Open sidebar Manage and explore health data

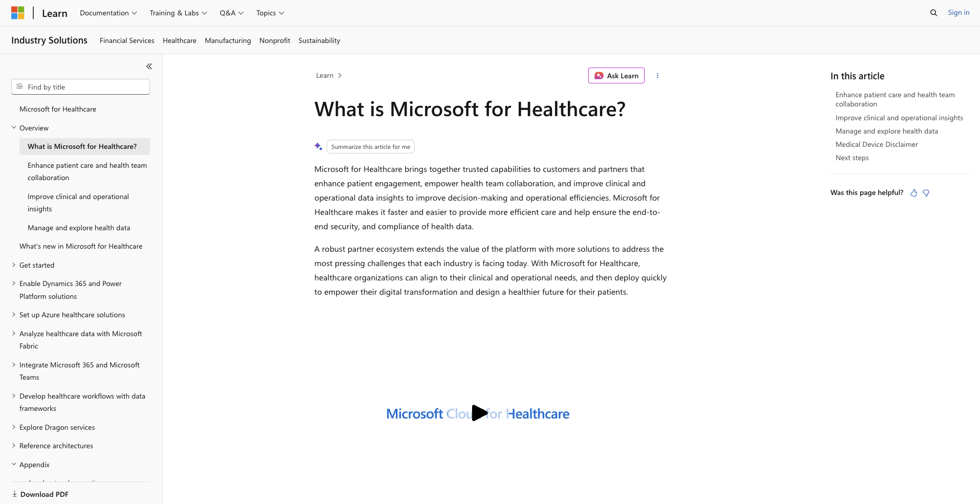point(79,228)
